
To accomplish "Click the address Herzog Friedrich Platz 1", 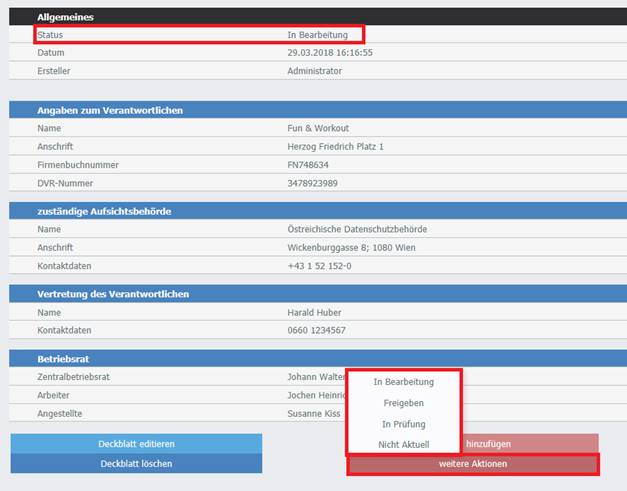I will coord(335,147).
